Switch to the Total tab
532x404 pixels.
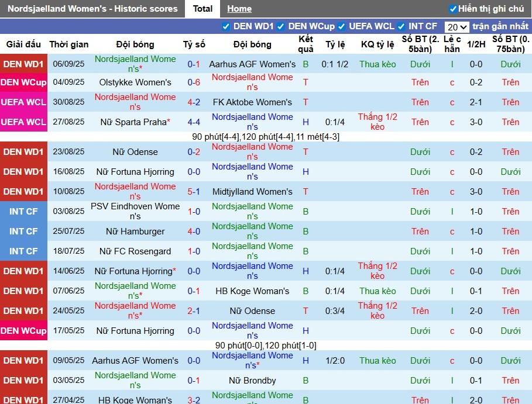coord(202,9)
